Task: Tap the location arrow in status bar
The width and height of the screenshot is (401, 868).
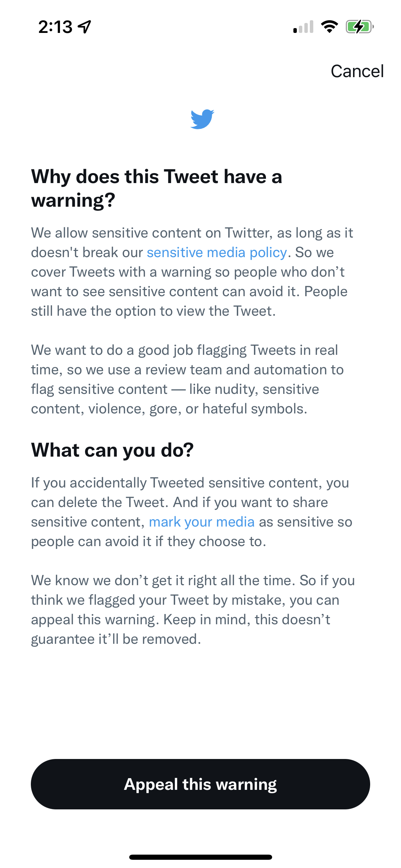Action: (85, 27)
